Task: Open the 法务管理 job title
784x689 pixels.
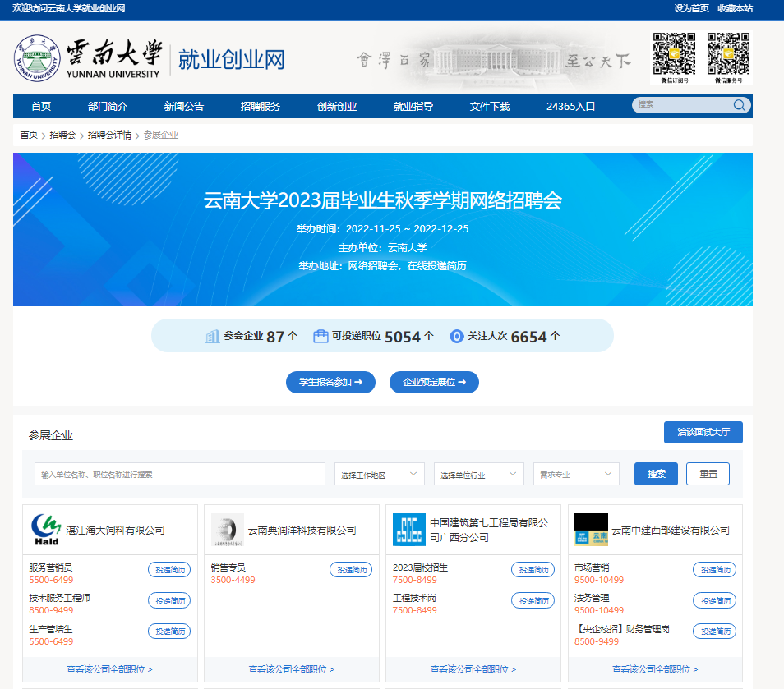Action: pos(592,598)
